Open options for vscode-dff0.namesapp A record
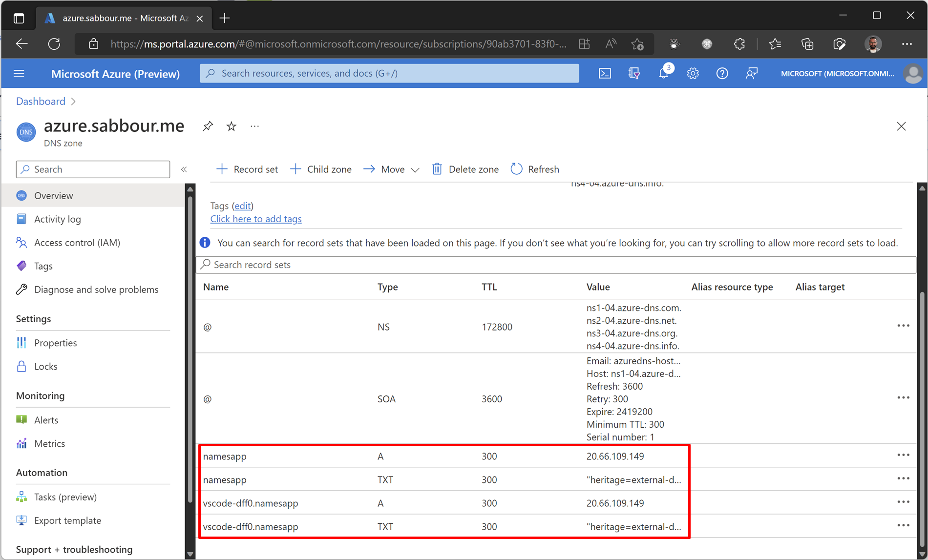The width and height of the screenshot is (928, 560). coord(903,502)
